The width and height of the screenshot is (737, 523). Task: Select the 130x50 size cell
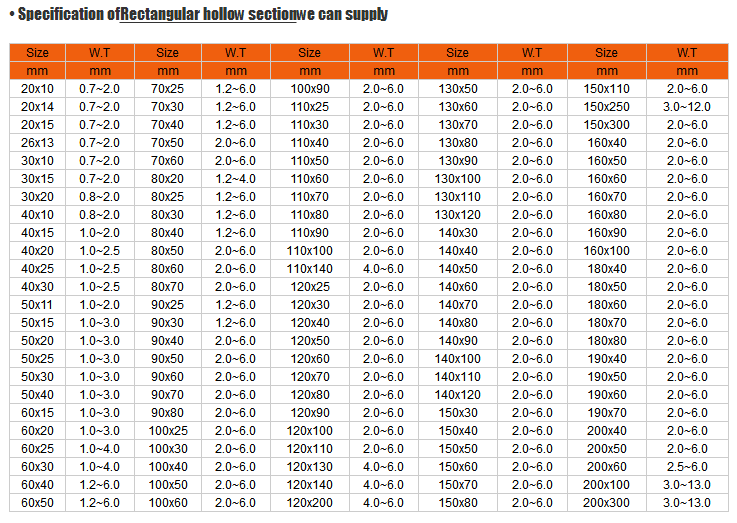(458, 89)
